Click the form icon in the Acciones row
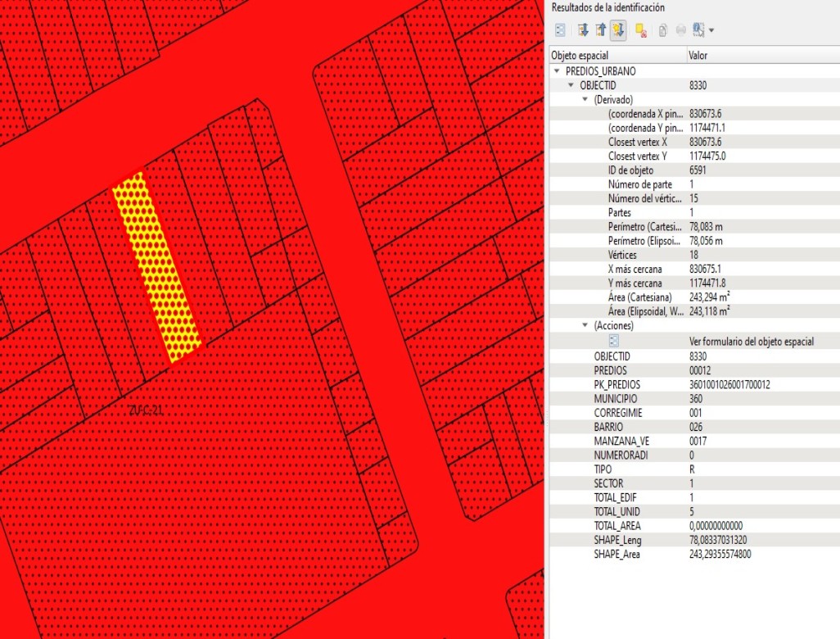The height and width of the screenshot is (639, 840). pos(613,341)
